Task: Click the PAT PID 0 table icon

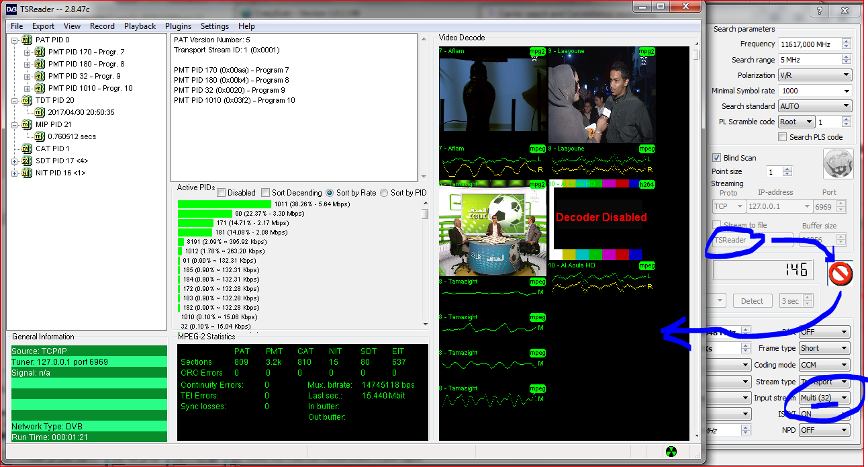Action: tap(27, 40)
